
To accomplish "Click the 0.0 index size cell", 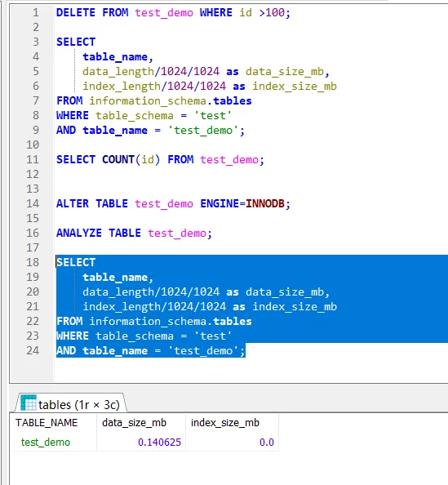I will click(267, 442).
